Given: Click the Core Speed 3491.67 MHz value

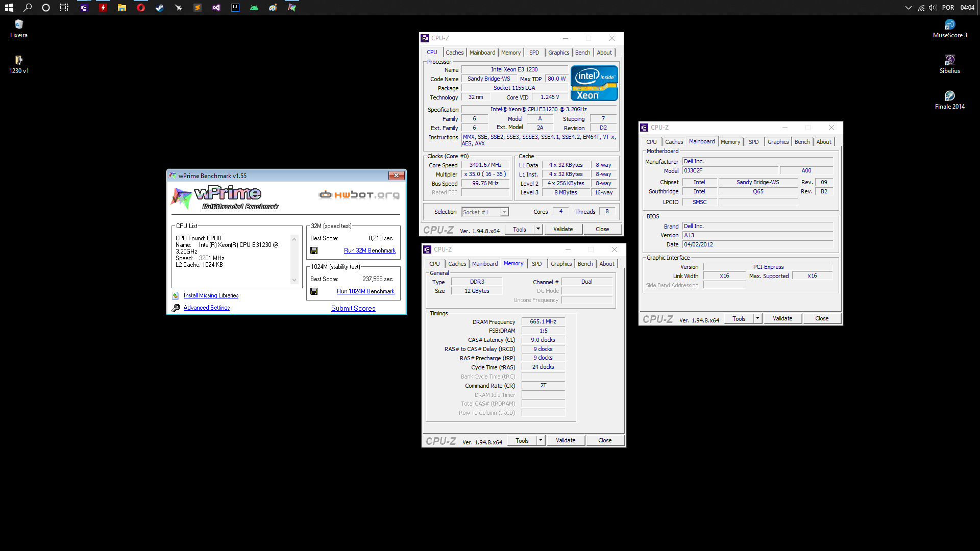Looking at the screenshot, I should click(485, 165).
